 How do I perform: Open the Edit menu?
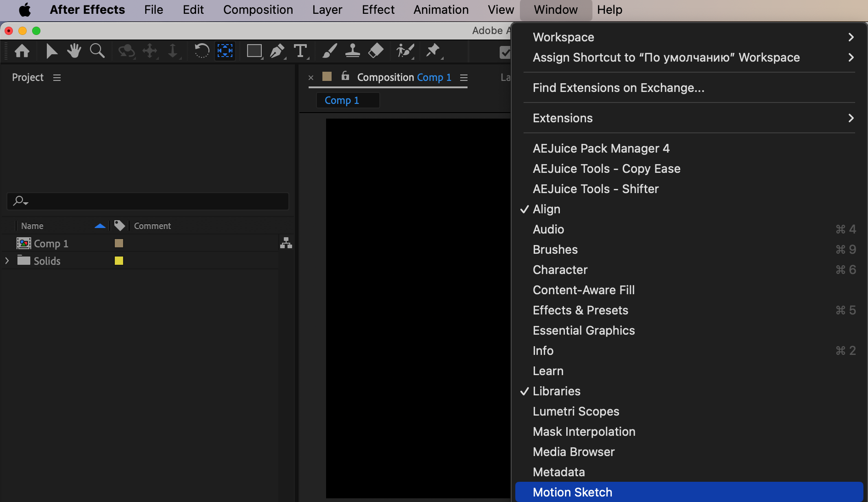193,10
